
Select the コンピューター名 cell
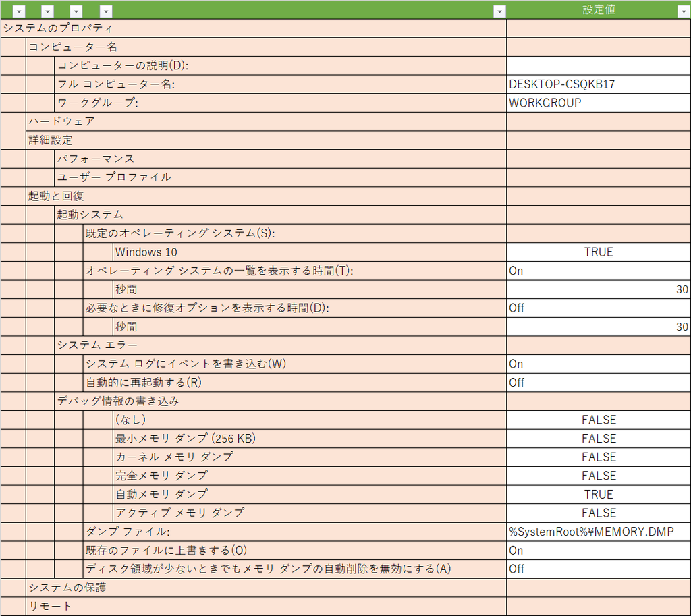tap(266, 47)
